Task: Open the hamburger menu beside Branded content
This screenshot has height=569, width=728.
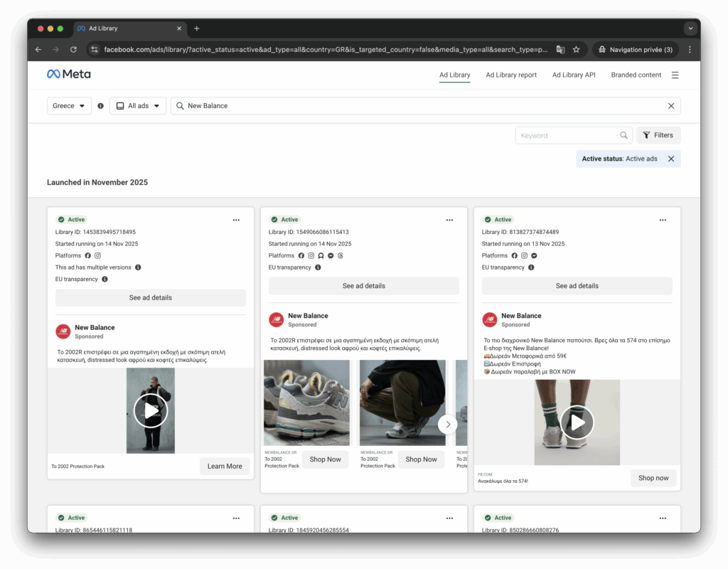Action: [675, 75]
